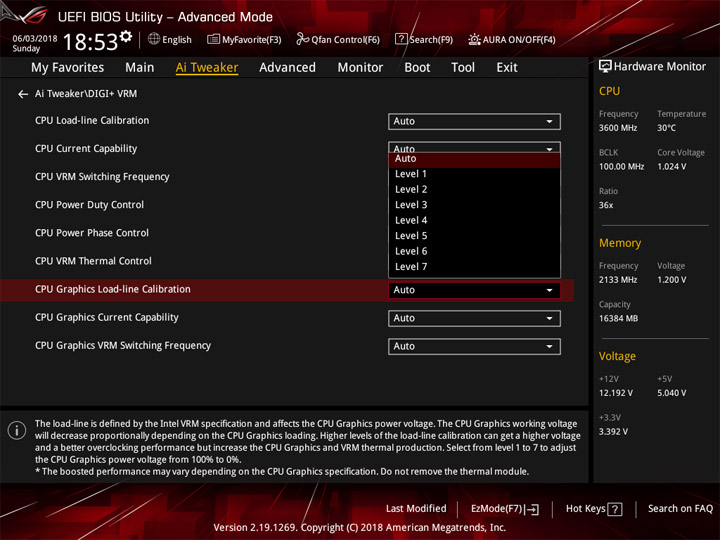Switch to the Tool tab
The height and width of the screenshot is (540, 720).
(463, 68)
